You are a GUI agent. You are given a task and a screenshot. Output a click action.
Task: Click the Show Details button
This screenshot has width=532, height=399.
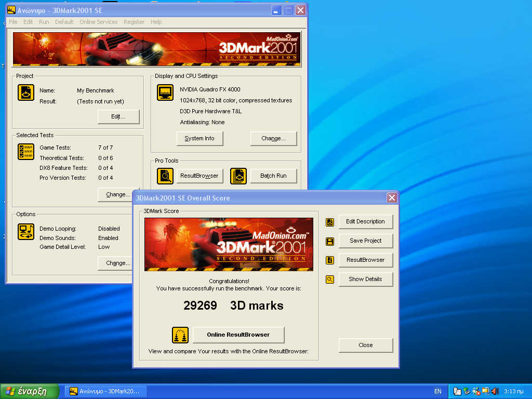(366, 279)
